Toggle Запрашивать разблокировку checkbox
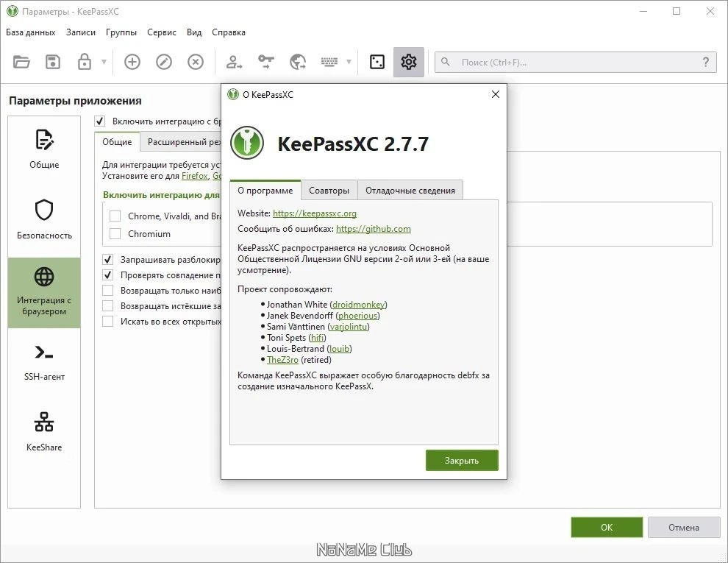 pyautogui.click(x=107, y=259)
